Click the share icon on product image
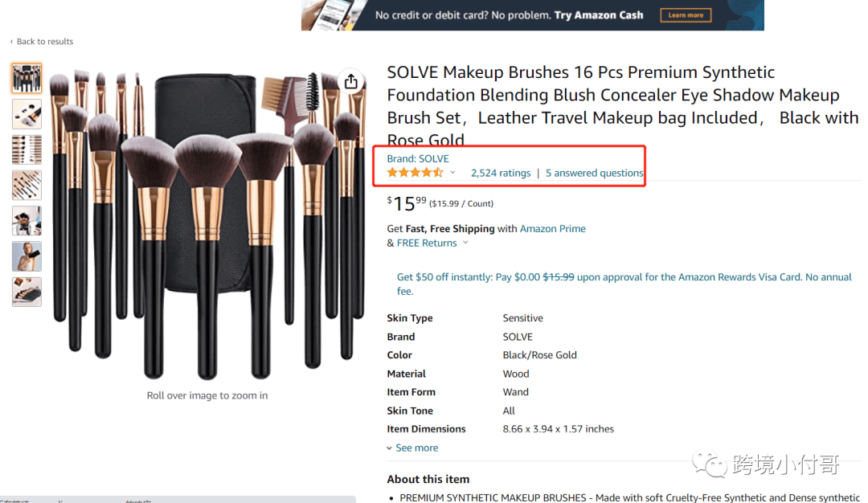Screen dimensions: 868x503 (350, 82)
